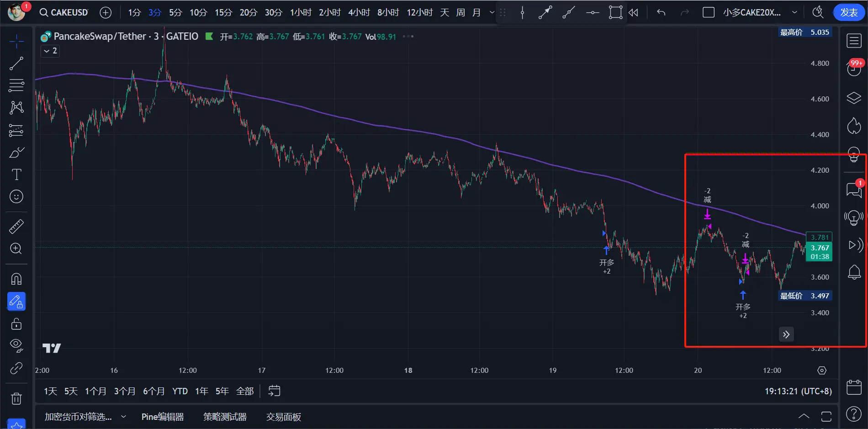Expand the time interval dropdown arrow
This screenshot has width=868, height=429.
coord(492,12)
